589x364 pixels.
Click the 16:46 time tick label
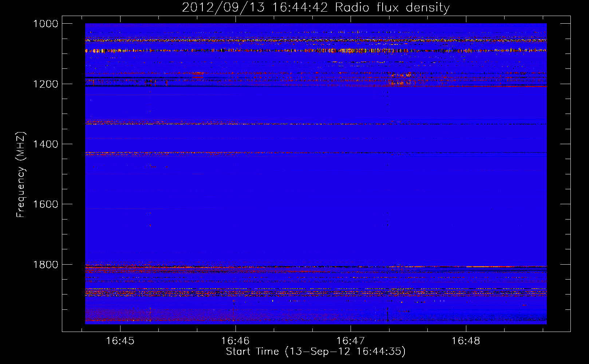point(235,341)
